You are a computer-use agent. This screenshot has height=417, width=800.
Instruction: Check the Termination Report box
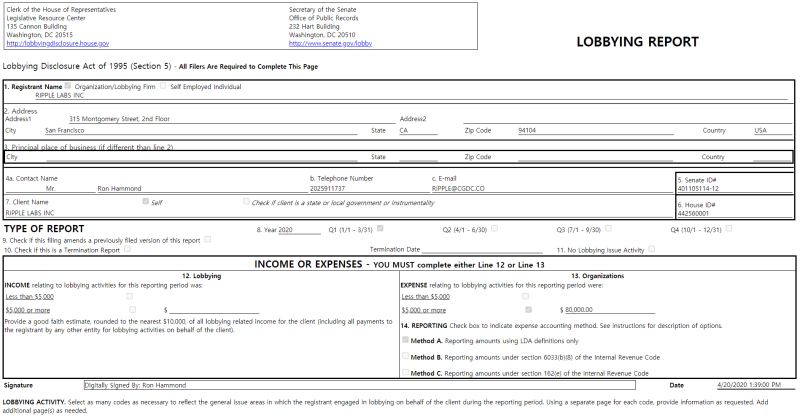click(127, 249)
